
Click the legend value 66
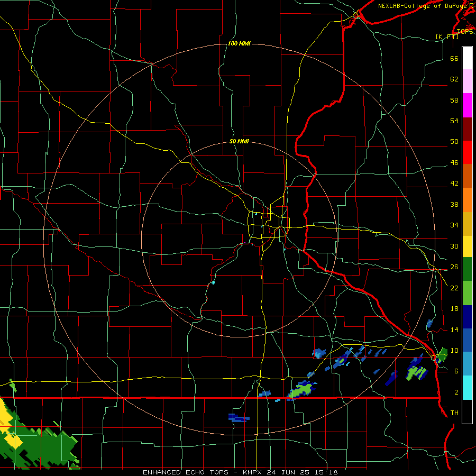454,58
